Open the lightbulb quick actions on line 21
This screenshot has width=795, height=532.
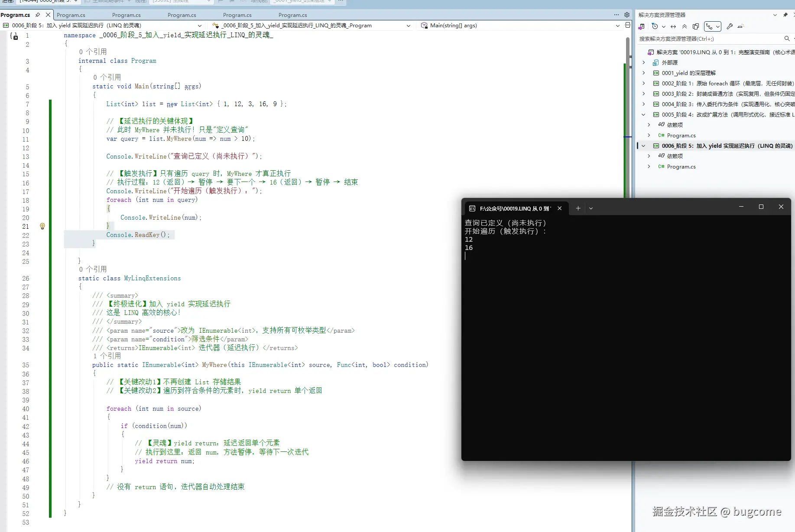tap(42, 226)
